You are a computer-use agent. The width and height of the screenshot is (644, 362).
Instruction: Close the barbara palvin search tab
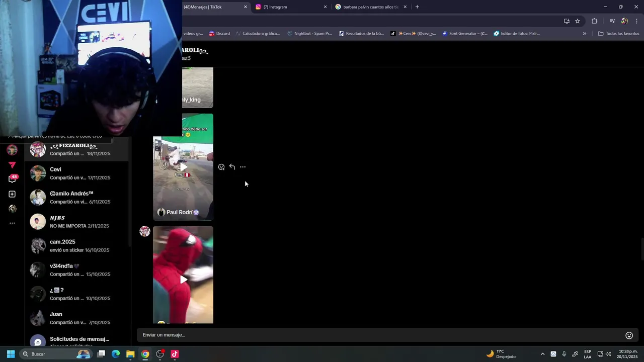point(405,7)
